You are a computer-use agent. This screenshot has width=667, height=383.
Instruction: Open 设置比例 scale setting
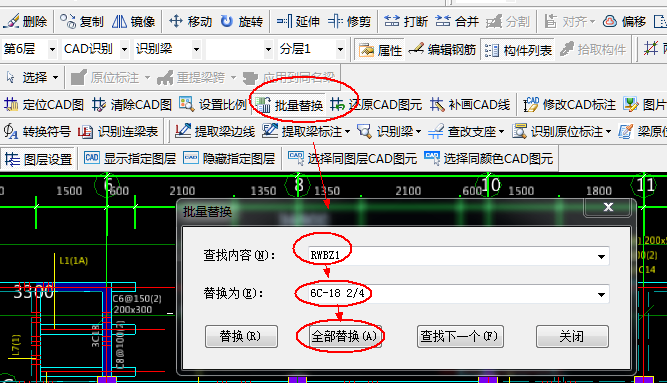pos(212,104)
